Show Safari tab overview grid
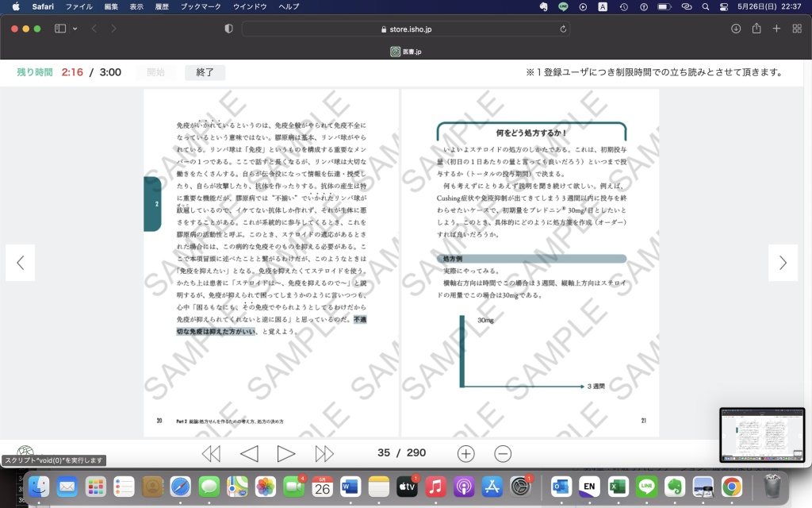This screenshot has width=812, height=508. (796, 29)
